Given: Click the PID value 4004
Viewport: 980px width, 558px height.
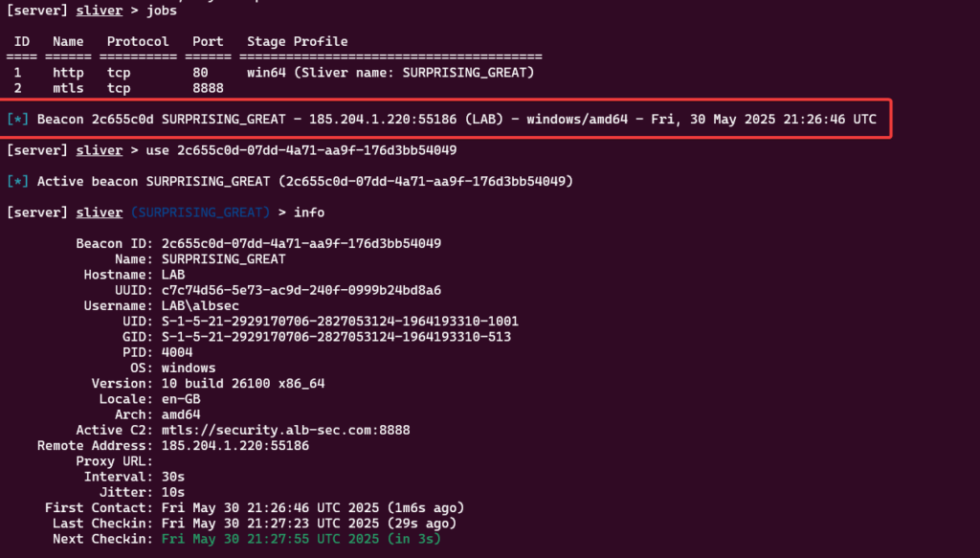Looking at the screenshot, I should (177, 352).
